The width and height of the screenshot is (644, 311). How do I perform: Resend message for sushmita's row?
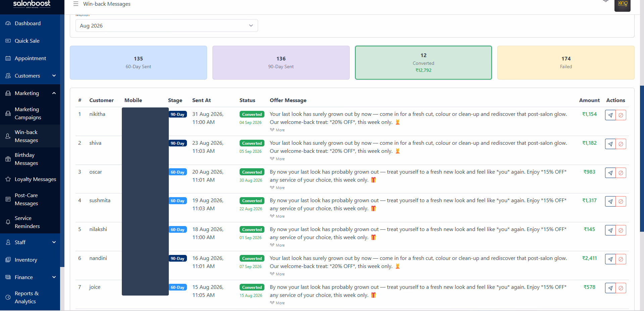[x=610, y=202]
